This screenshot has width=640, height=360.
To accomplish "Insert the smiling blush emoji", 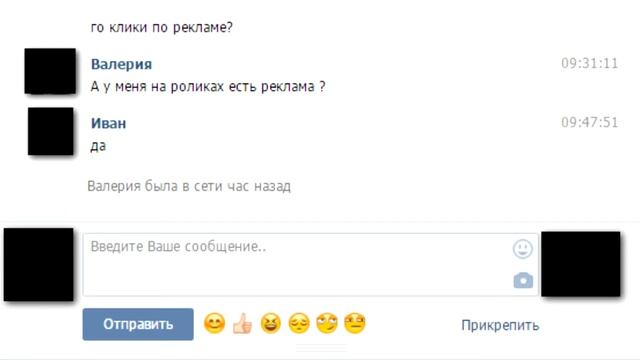I will pos(214,324).
